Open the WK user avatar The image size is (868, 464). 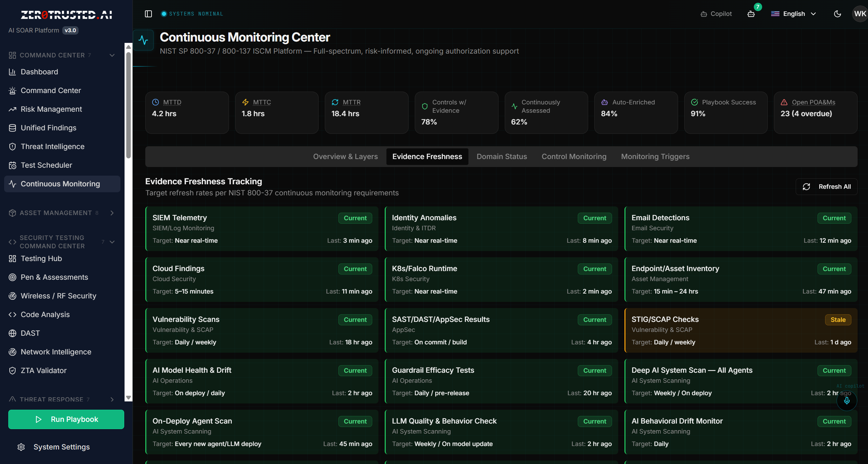pos(859,14)
